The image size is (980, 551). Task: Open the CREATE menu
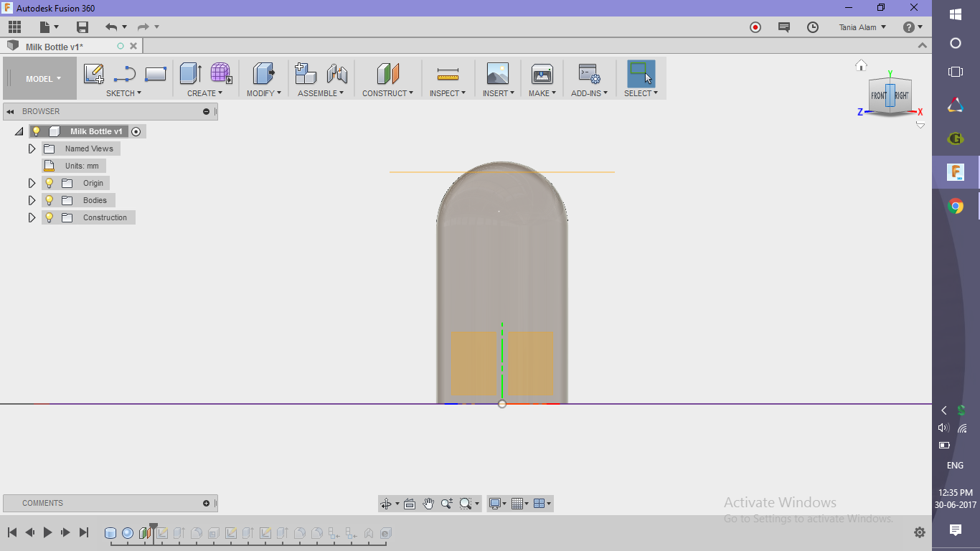[x=204, y=93]
